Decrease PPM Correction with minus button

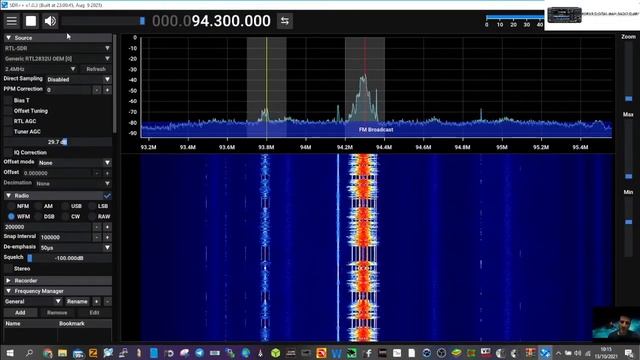point(97,90)
